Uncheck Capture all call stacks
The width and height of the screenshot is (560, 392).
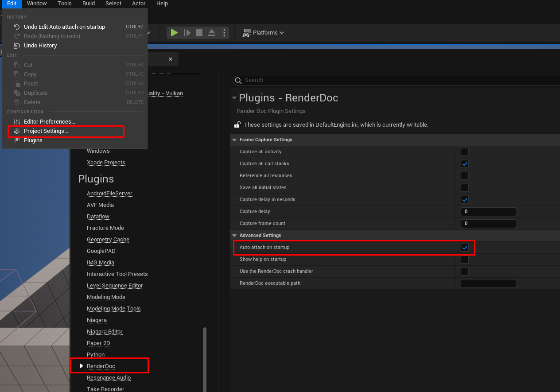click(x=465, y=164)
